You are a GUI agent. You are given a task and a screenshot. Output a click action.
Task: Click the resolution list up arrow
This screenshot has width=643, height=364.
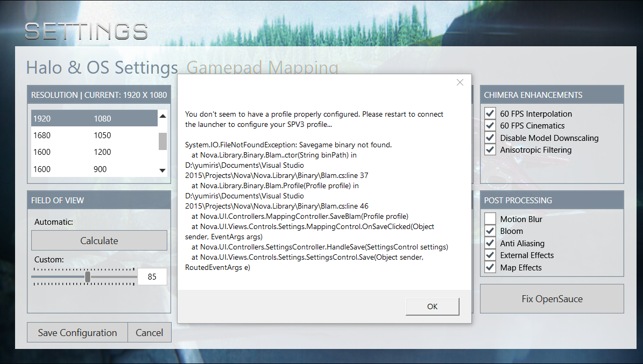pyautogui.click(x=162, y=116)
